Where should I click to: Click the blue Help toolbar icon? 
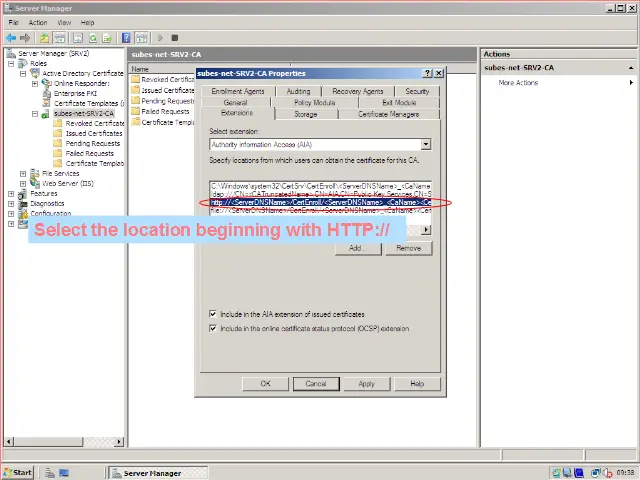click(127, 38)
